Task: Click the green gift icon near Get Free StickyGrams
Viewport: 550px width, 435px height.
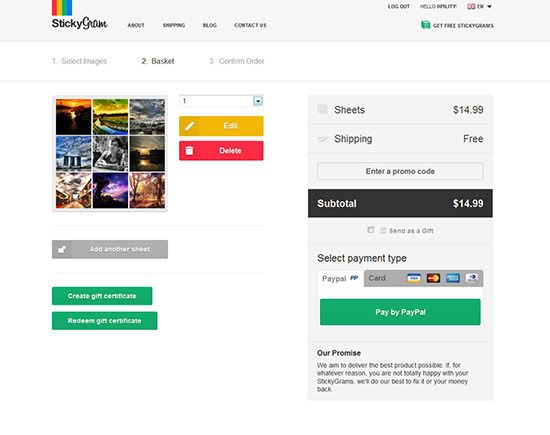Action: [x=425, y=25]
